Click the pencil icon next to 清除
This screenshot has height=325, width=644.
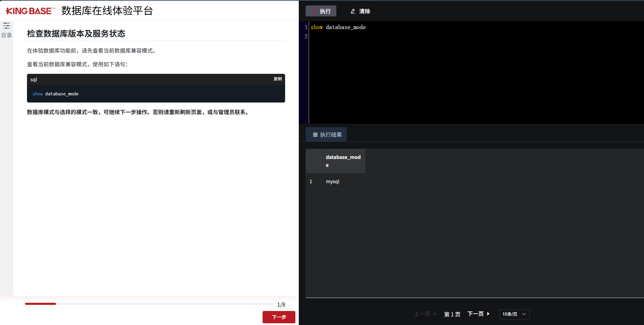click(353, 11)
